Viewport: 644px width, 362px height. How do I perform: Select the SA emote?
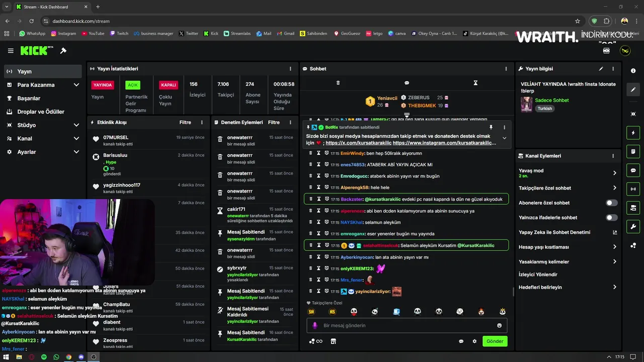tap(311, 312)
